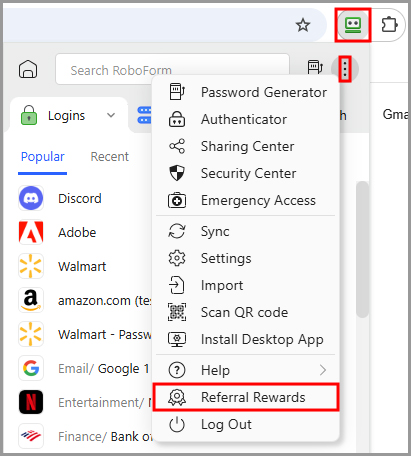The image size is (411, 456).
Task: Switch to the Recent tab
Action: click(109, 157)
